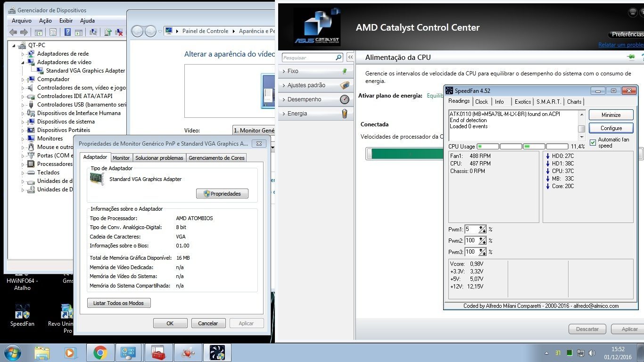
Task: Collapse the QT-PC root tree node
Action: pos(14,46)
